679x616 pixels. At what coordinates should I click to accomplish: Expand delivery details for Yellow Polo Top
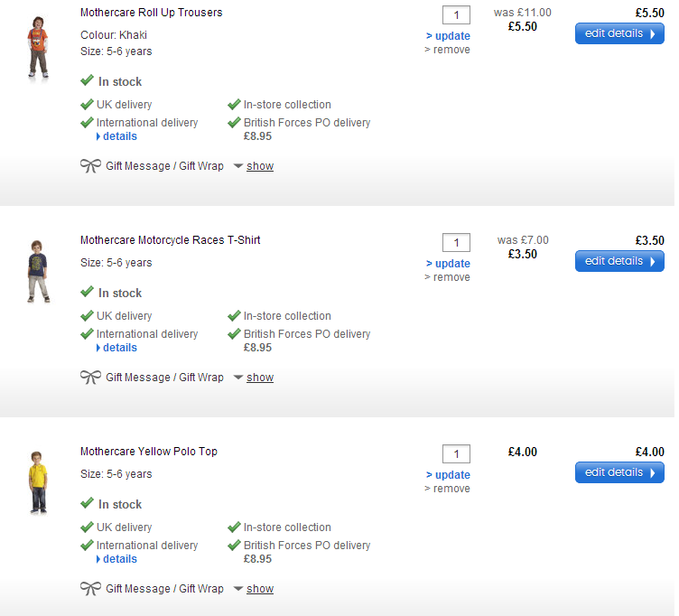[x=119, y=559]
